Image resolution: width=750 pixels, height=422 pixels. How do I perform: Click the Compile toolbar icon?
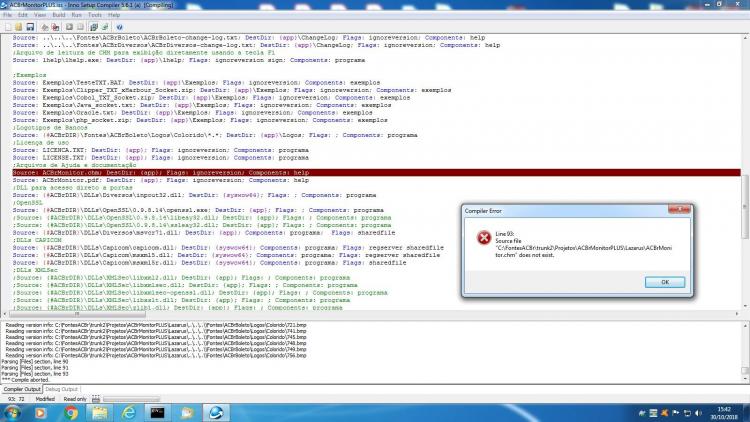pyautogui.click(x=44, y=27)
